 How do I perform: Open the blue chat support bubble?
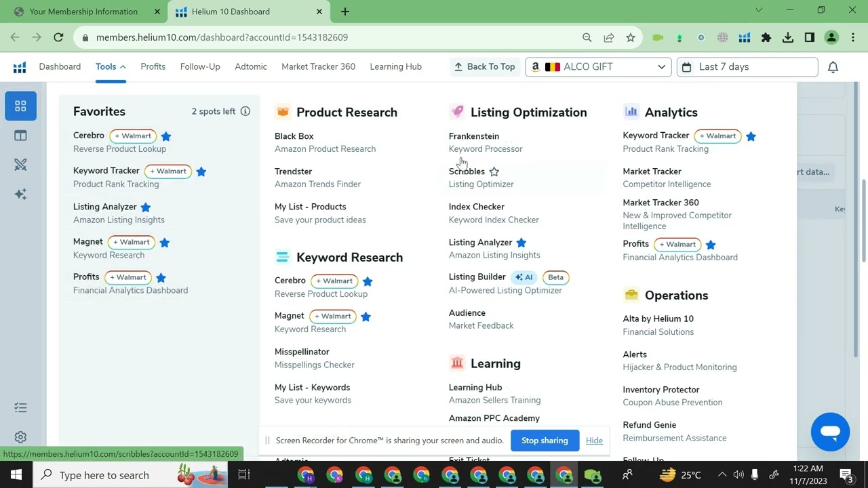pos(830,432)
